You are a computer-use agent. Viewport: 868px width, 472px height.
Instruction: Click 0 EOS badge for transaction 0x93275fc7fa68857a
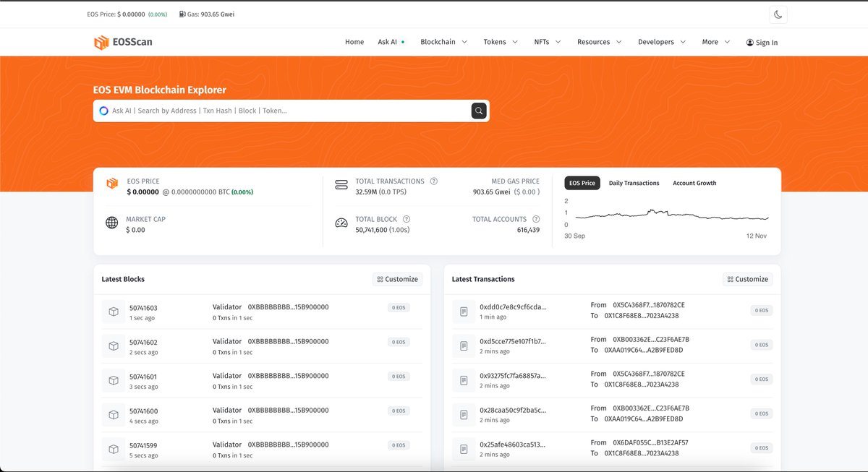(761, 379)
